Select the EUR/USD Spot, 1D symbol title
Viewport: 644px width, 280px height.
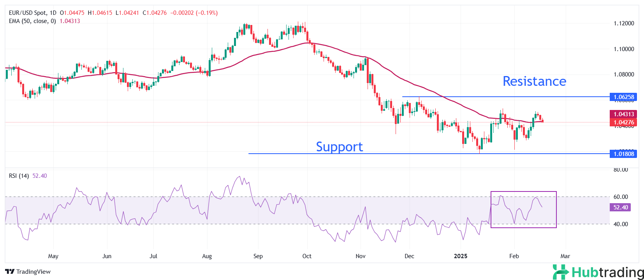(x=33, y=13)
